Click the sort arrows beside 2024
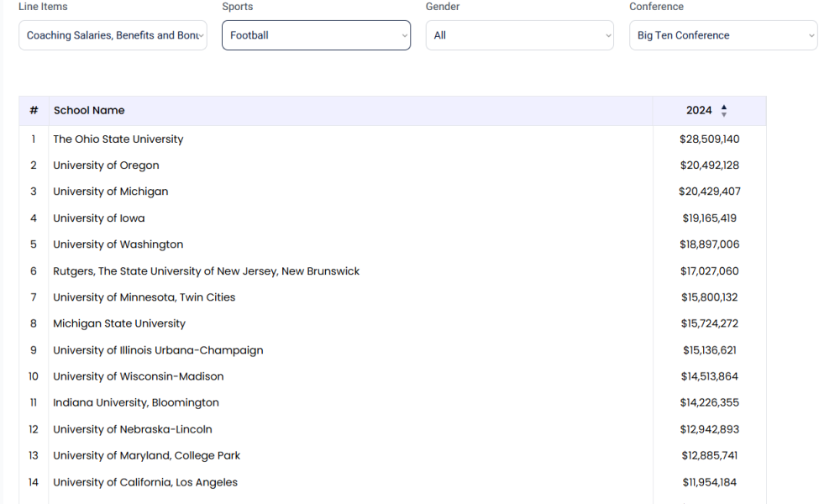The width and height of the screenshot is (840, 504). [724, 111]
